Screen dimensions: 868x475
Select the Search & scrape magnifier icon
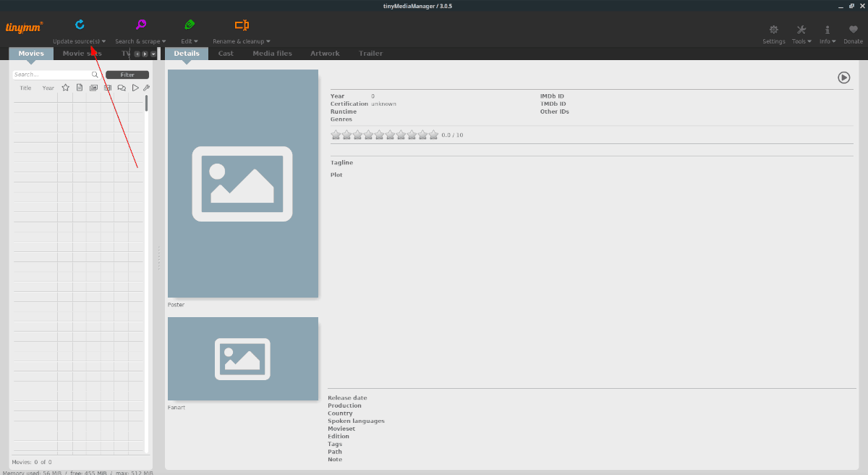(140, 24)
